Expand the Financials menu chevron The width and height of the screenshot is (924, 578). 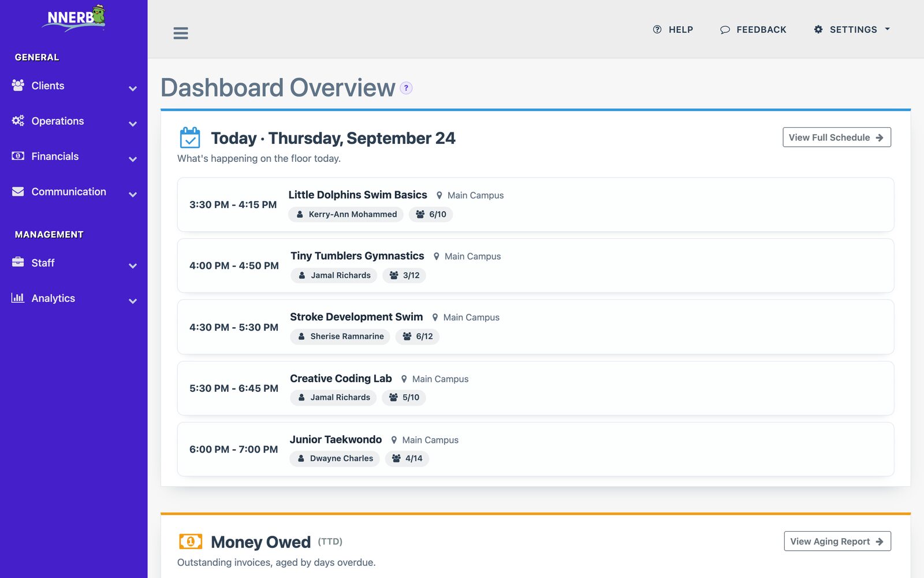pyautogui.click(x=133, y=159)
